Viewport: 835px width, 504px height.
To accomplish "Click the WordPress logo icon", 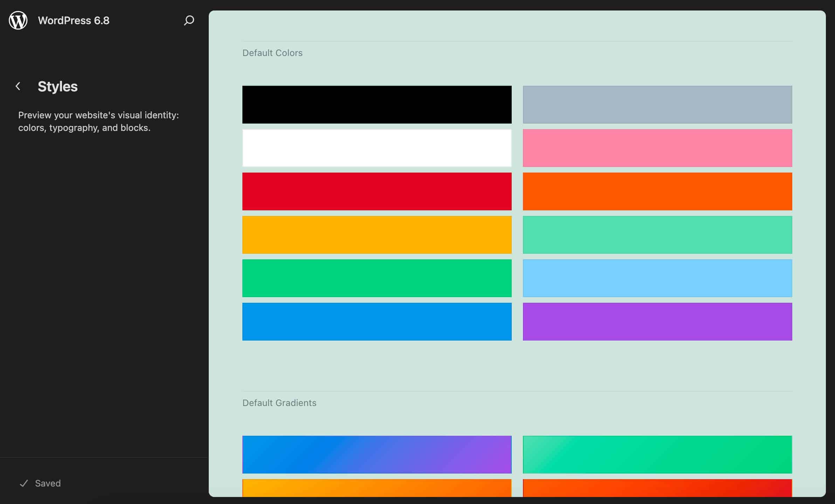I will pyautogui.click(x=18, y=20).
